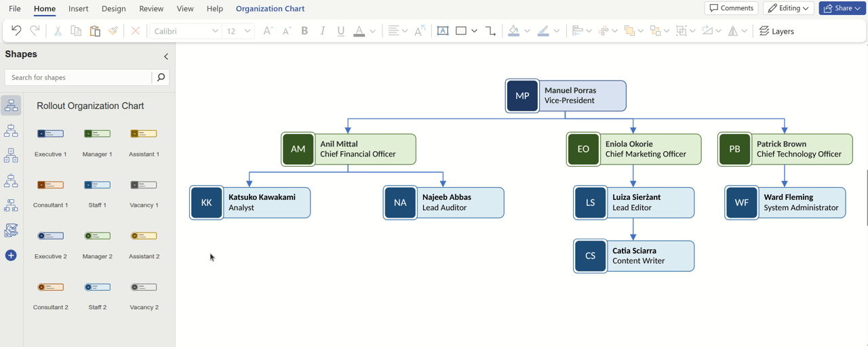Undo the last action
The image size is (868, 347).
pos(16,31)
